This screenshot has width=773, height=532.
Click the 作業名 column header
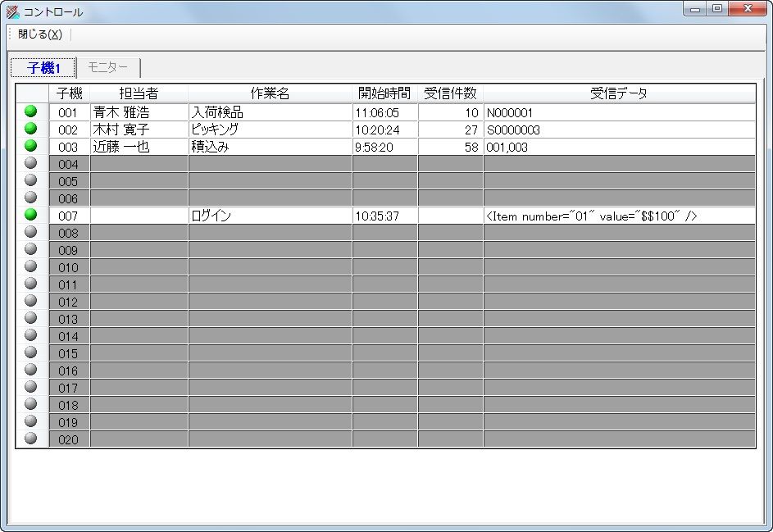(x=270, y=93)
